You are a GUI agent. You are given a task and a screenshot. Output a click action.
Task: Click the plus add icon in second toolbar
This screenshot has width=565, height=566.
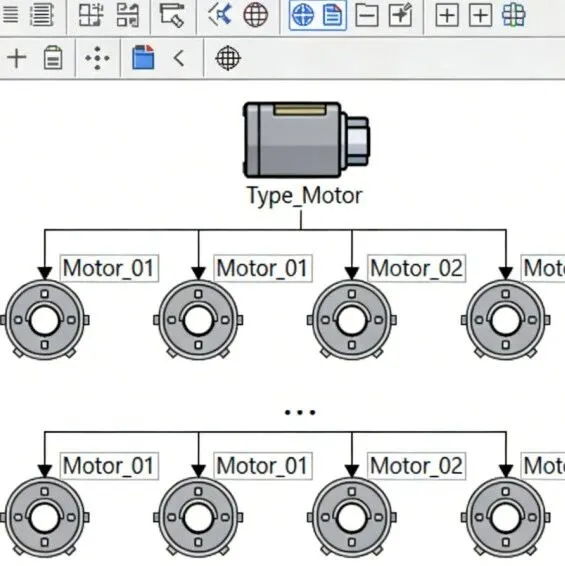[17, 58]
